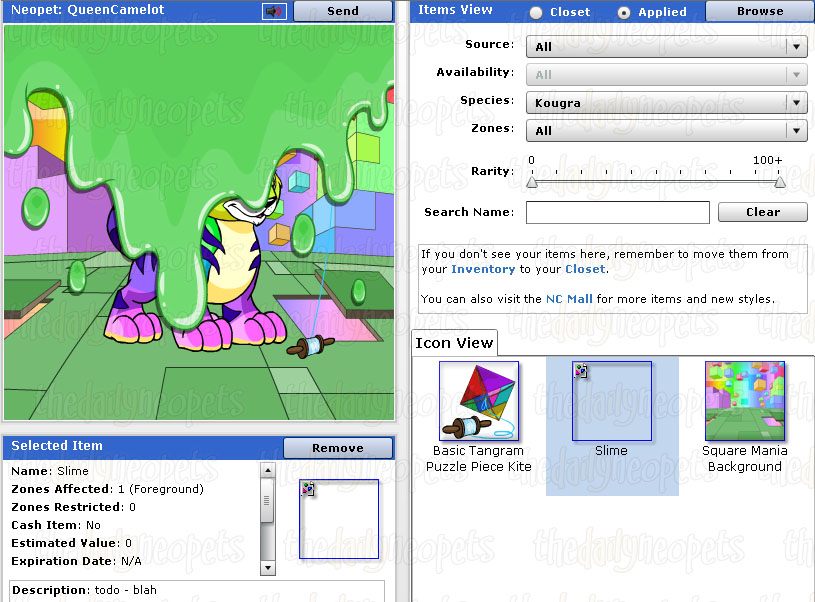This screenshot has width=815, height=602.
Task: Click the Rarity slider minimum handle
Action: click(531, 182)
